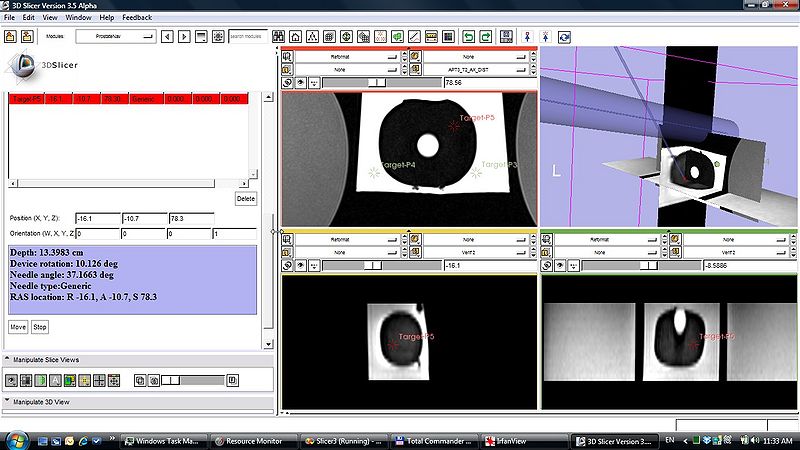Click the Delete button under the target list
This screenshot has width=800, height=450.
[x=246, y=198]
